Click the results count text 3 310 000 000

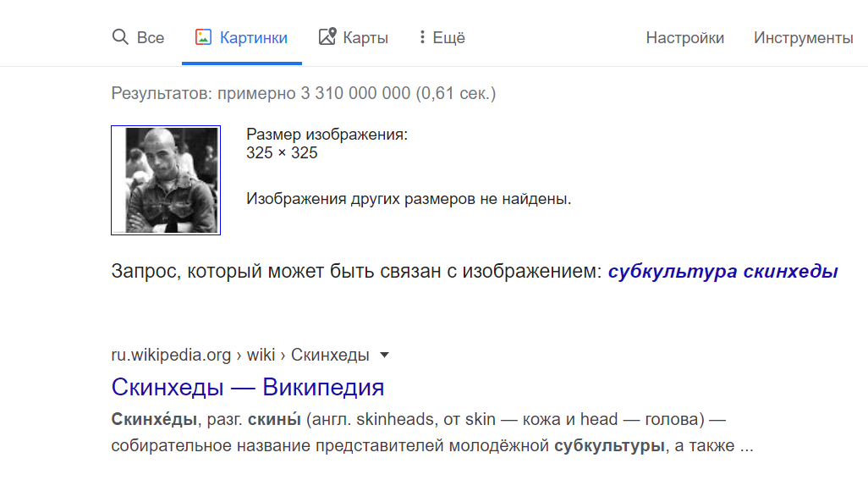355,93
